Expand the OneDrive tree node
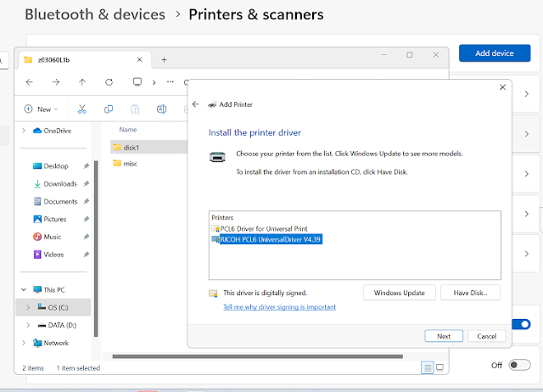This screenshot has height=392, width=543. coord(23,131)
